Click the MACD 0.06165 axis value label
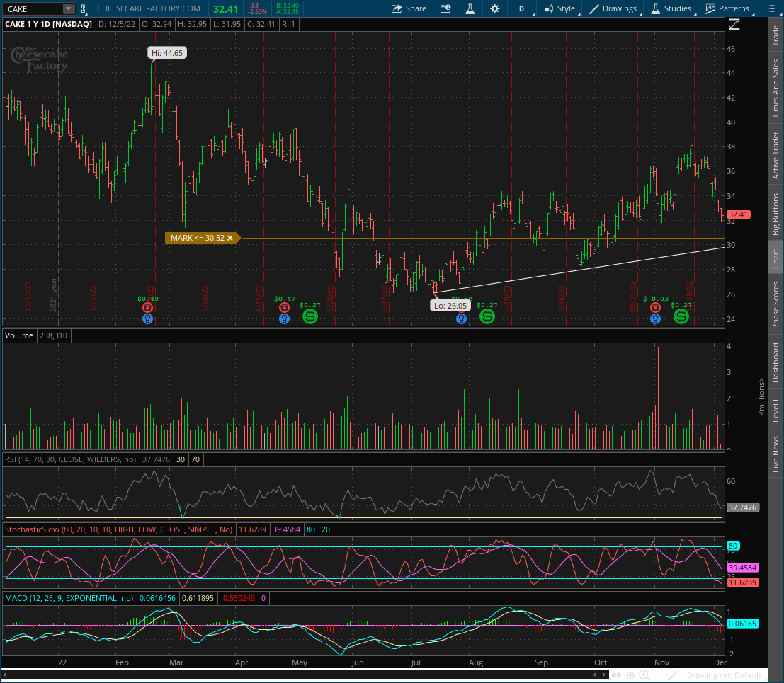 (x=742, y=624)
